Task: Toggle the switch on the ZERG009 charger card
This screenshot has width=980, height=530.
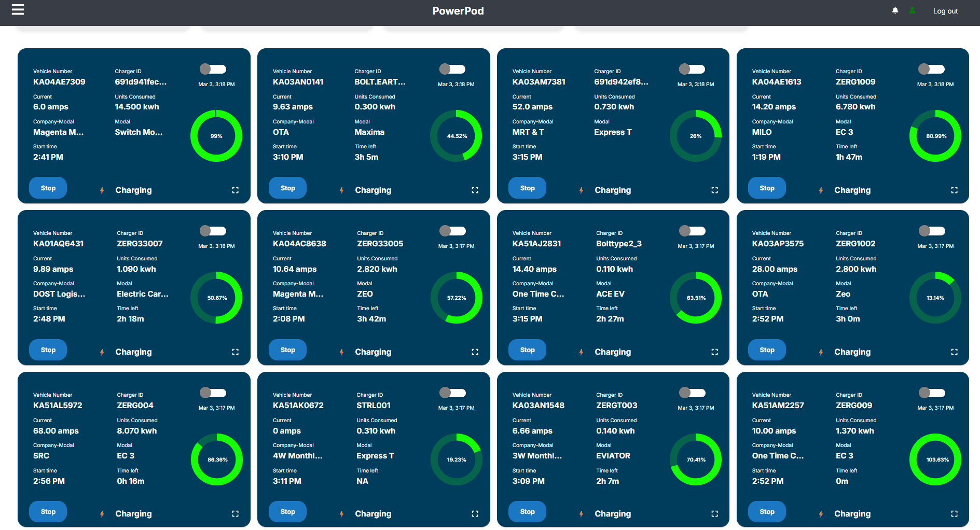Action: [932, 393]
